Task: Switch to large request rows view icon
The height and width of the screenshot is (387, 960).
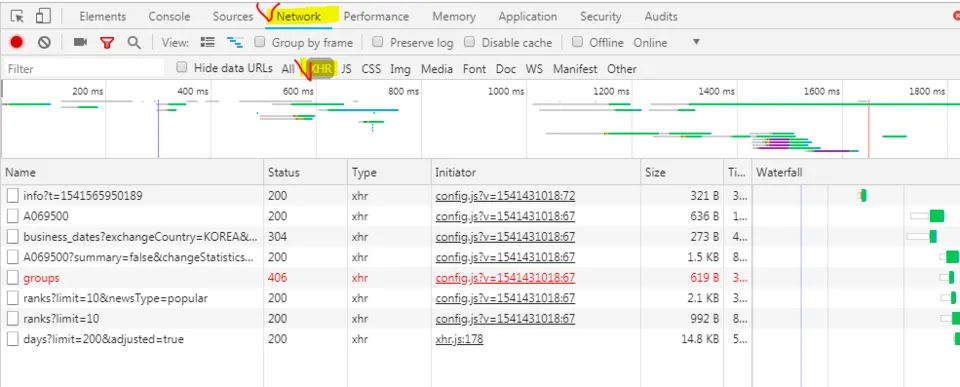Action: coord(208,42)
